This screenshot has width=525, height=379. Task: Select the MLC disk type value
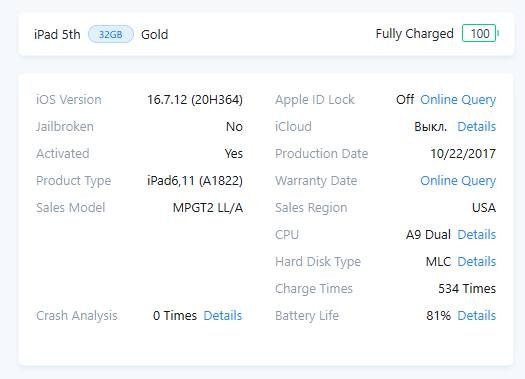438,262
